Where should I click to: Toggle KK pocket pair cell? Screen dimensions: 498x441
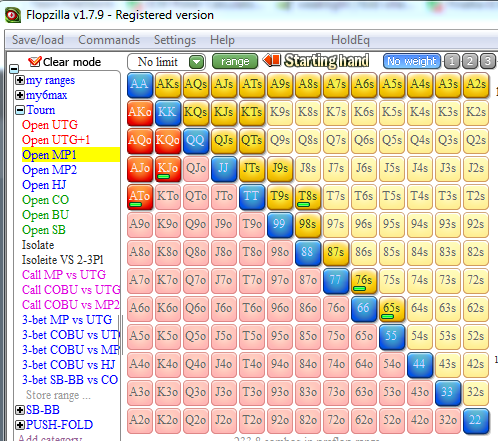point(168,113)
